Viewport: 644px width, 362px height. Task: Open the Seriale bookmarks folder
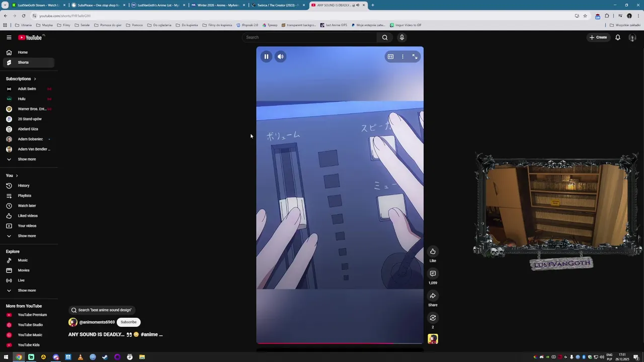82,25
